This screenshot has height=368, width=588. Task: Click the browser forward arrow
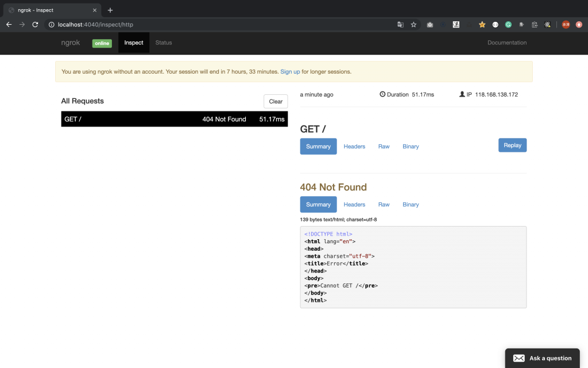tap(22, 24)
